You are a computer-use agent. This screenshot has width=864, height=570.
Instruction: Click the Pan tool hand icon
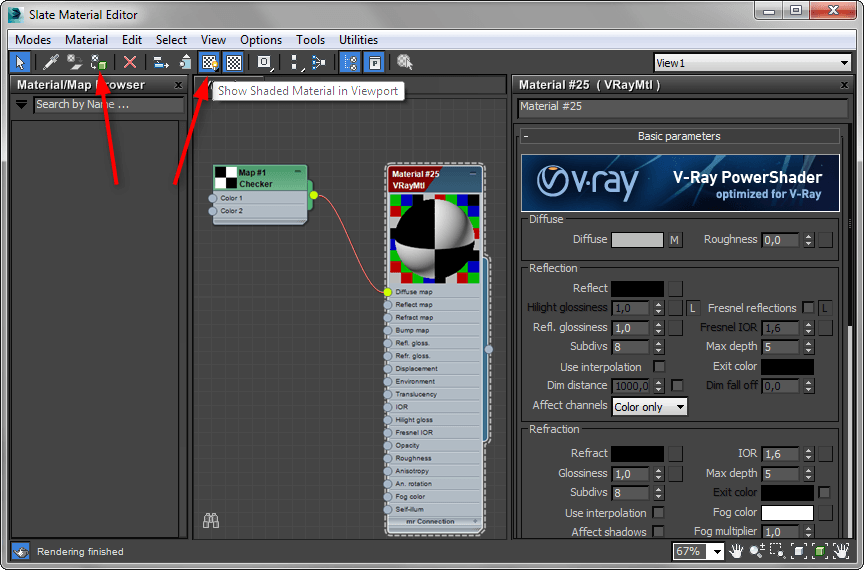[737, 551]
